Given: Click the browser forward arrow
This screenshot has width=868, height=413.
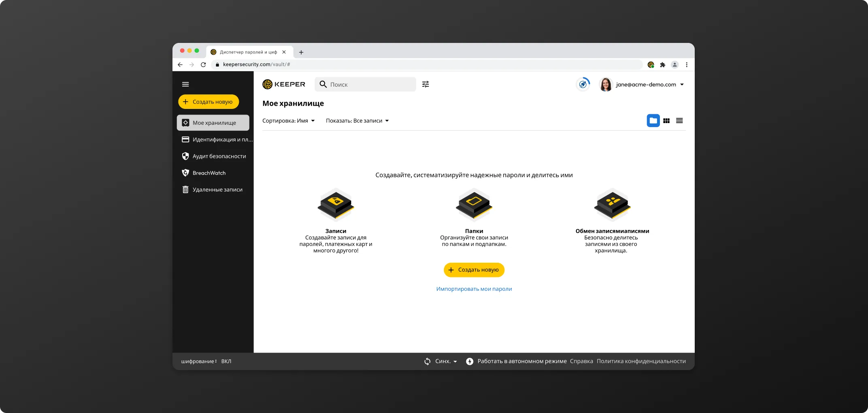Looking at the screenshot, I should point(191,64).
